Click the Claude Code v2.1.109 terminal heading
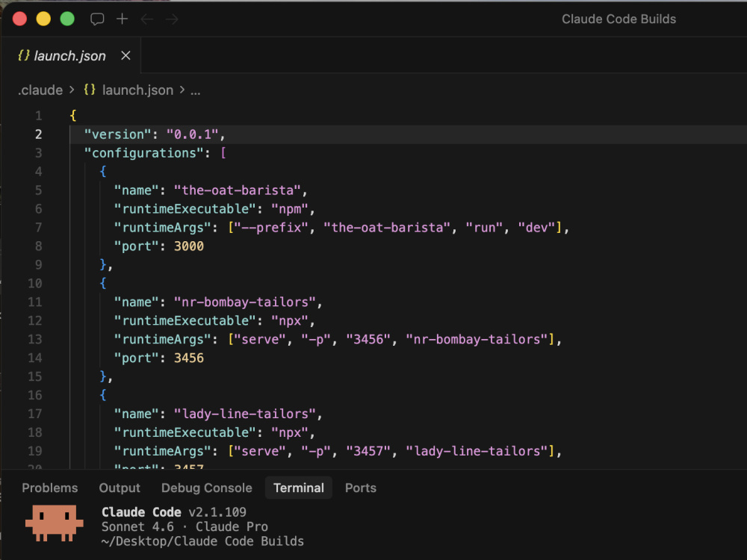Viewport: 747px width, 560px height. 174,512
